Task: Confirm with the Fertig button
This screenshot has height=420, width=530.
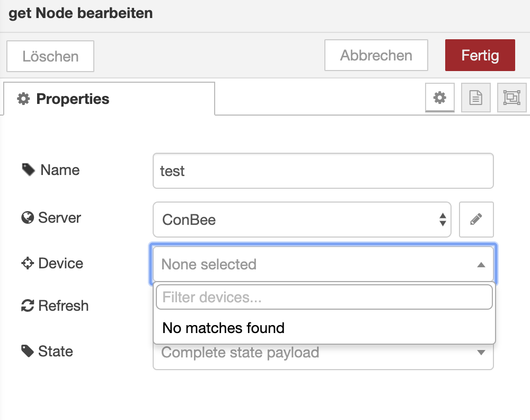Action: click(480, 55)
